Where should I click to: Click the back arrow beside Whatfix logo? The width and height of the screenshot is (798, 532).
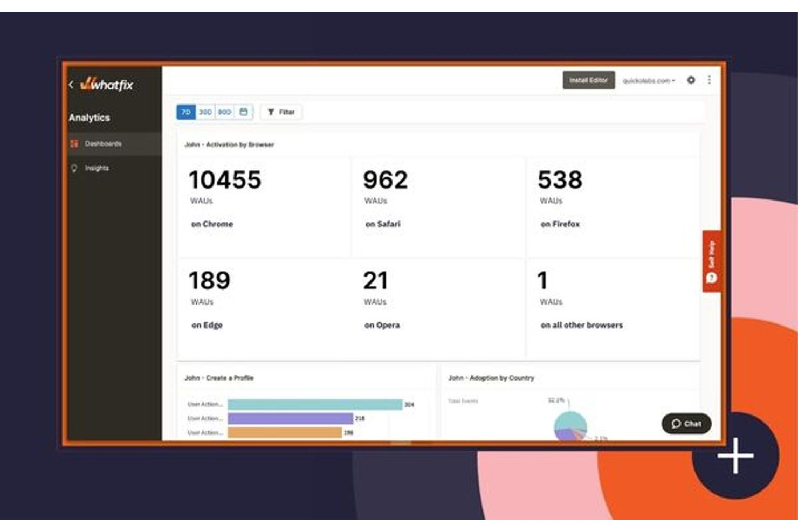pos(71,85)
